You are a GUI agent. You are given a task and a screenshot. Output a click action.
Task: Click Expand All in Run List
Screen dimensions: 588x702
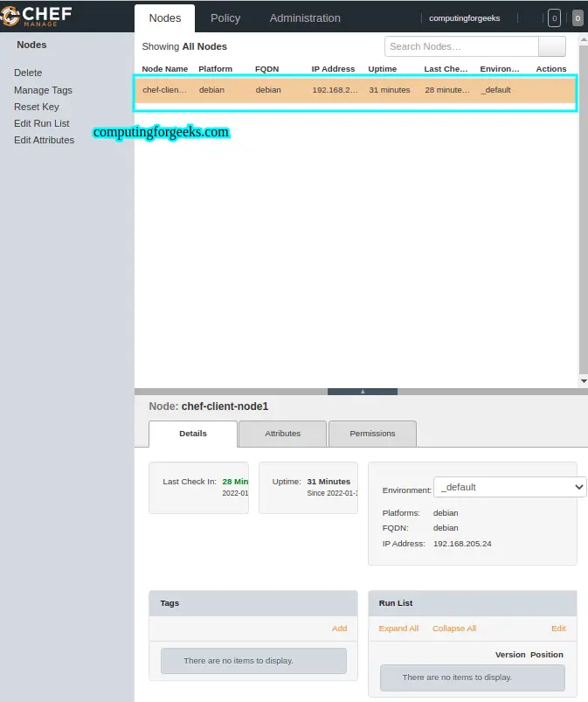(x=398, y=629)
